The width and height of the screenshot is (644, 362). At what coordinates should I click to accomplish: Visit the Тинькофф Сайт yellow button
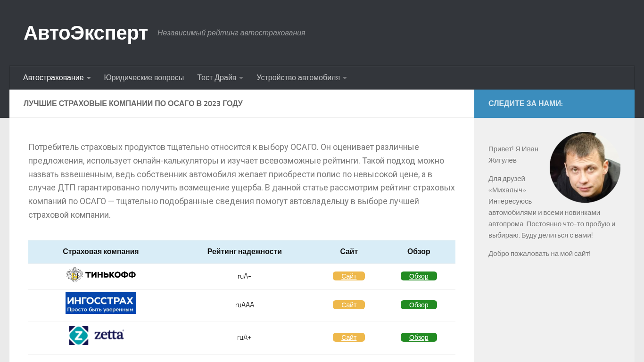[x=349, y=276]
